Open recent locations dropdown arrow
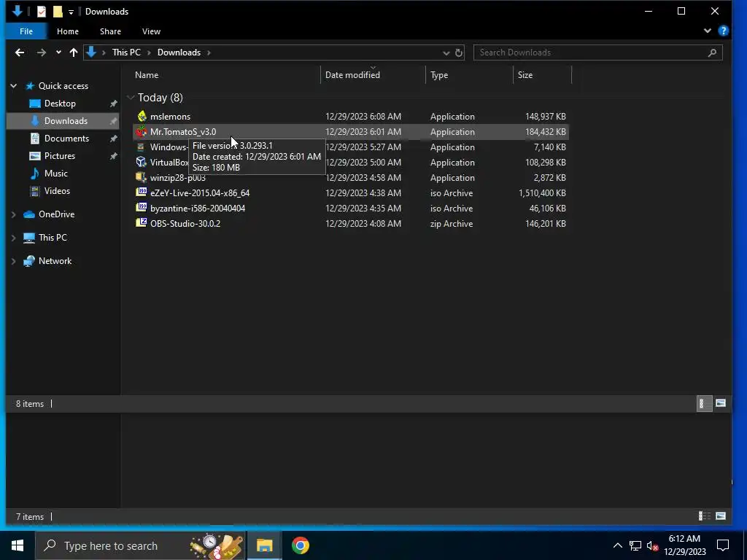The image size is (747, 560). pos(58,52)
